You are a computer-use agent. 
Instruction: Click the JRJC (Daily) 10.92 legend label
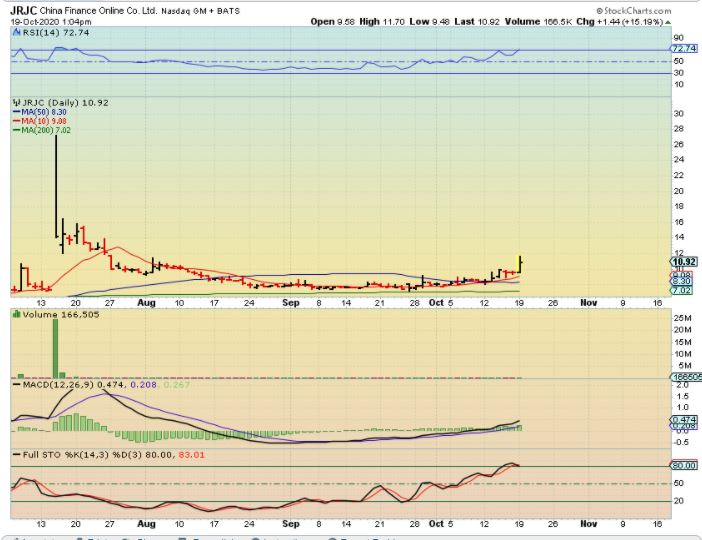click(65, 103)
